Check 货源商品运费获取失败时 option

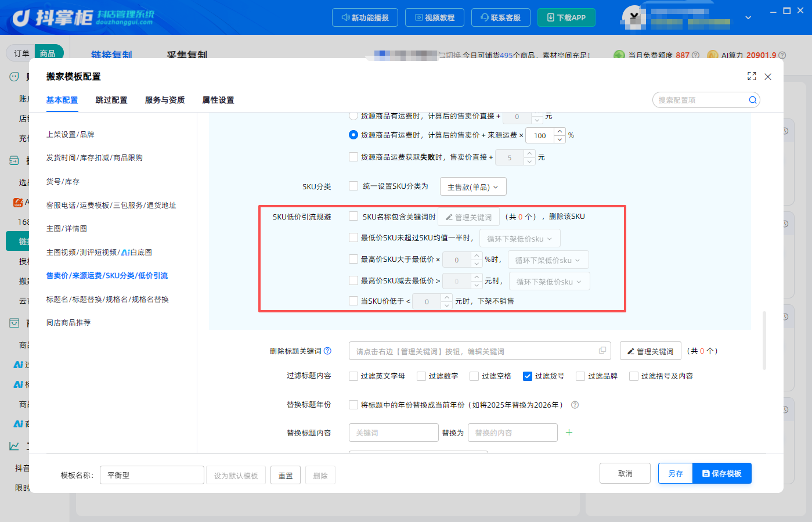tap(353, 157)
